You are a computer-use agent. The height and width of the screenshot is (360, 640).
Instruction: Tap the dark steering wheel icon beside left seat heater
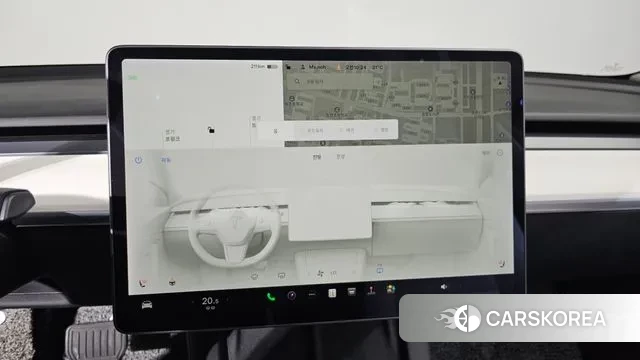172,282
